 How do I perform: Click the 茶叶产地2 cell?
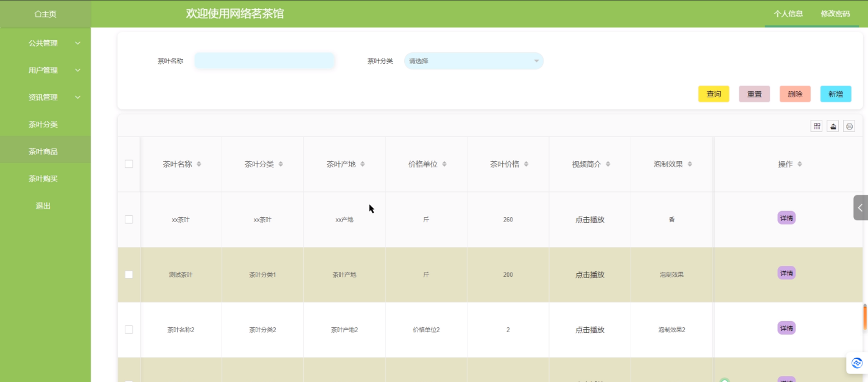[345, 330]
